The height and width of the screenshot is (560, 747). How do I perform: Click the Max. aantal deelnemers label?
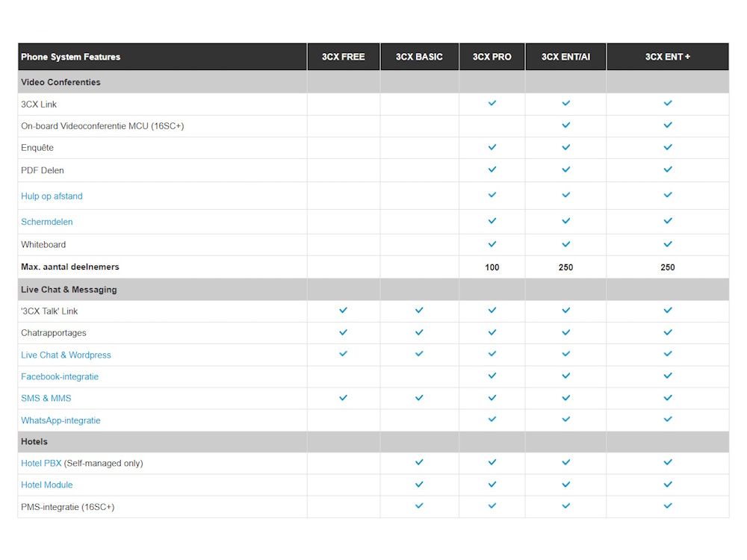70,267
